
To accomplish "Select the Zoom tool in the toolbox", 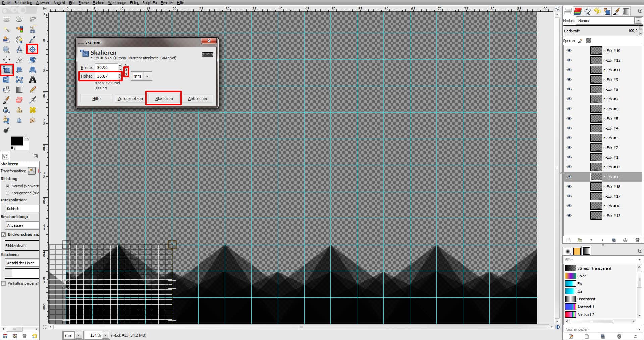I will pos(6,49).
